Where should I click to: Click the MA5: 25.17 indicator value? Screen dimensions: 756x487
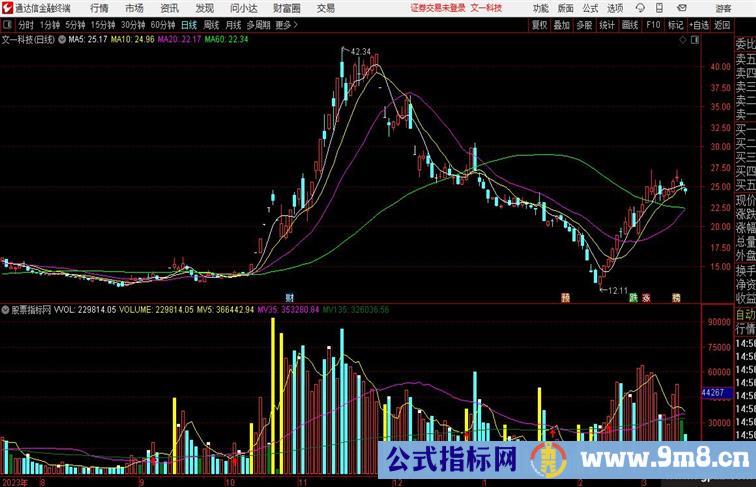88,40
